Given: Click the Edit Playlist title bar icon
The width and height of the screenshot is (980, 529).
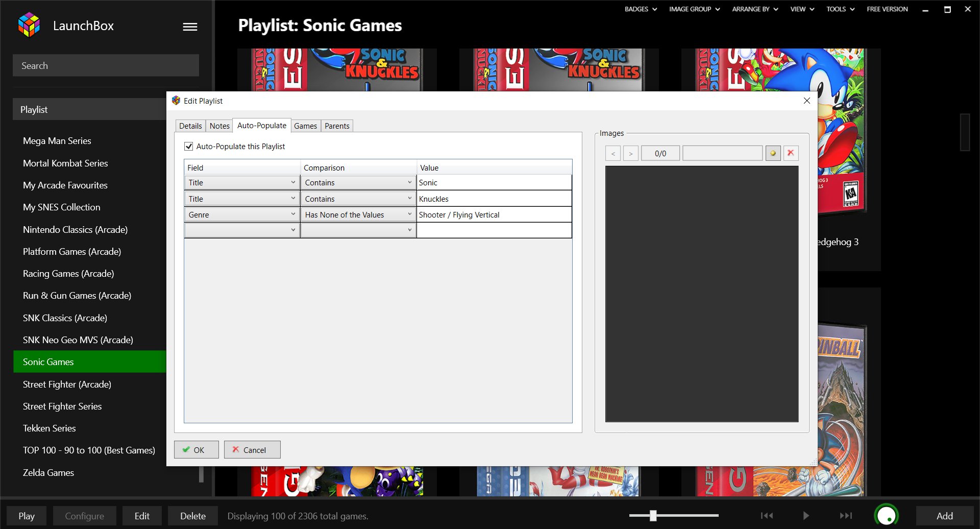Looking at the screenshot, I should 176,101.
